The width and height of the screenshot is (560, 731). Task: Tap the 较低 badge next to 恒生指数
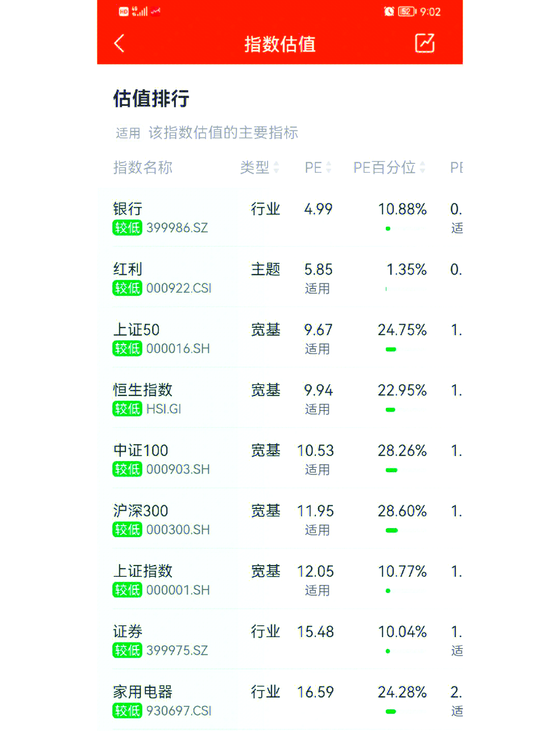(x=127, y=408)
